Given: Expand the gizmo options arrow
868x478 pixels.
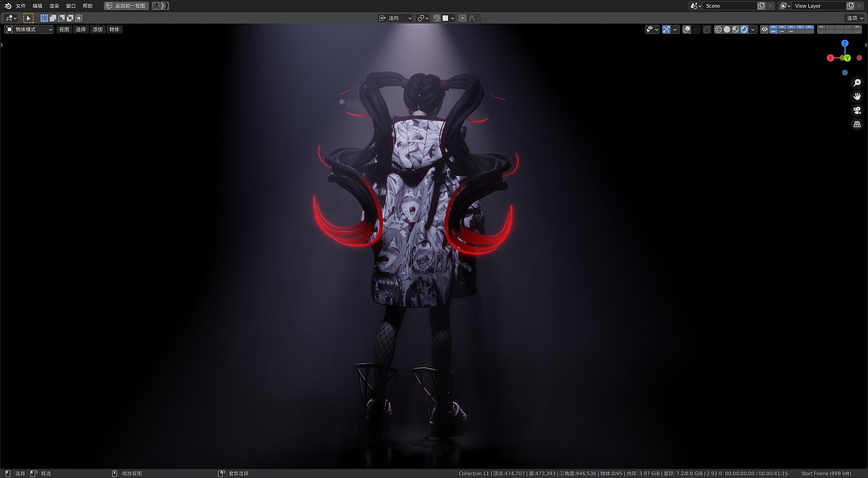Looking at the screenshot, I should pyautogui.click(x=675, y=29).
